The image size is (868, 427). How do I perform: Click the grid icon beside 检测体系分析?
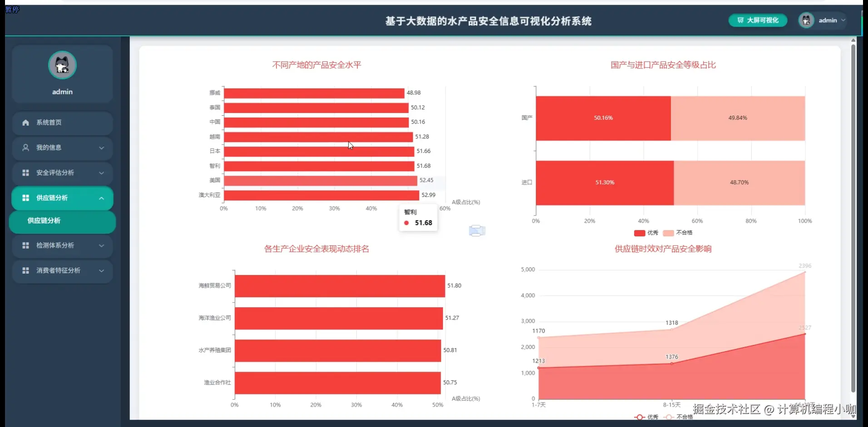point(25,245)
